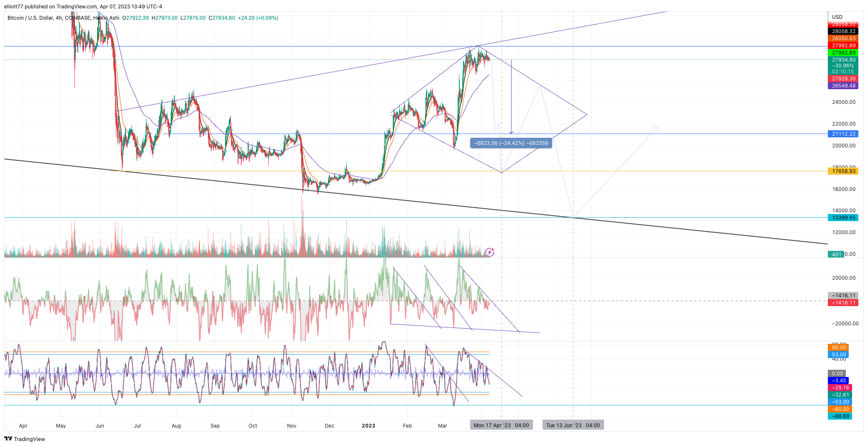
Task: Click the TradingView logo at bottom left
Action: pos(25,439)
